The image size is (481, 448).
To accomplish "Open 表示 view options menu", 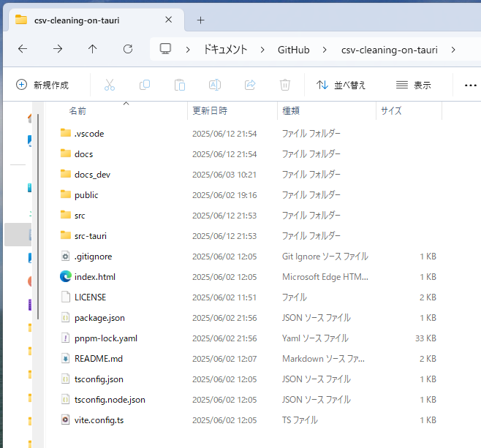I will point(414,85).
